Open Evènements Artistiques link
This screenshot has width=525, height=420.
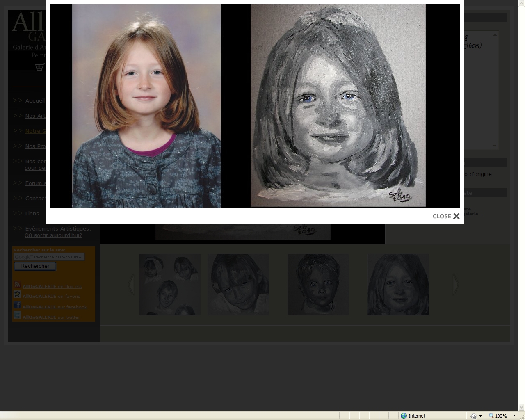[58, 229]
